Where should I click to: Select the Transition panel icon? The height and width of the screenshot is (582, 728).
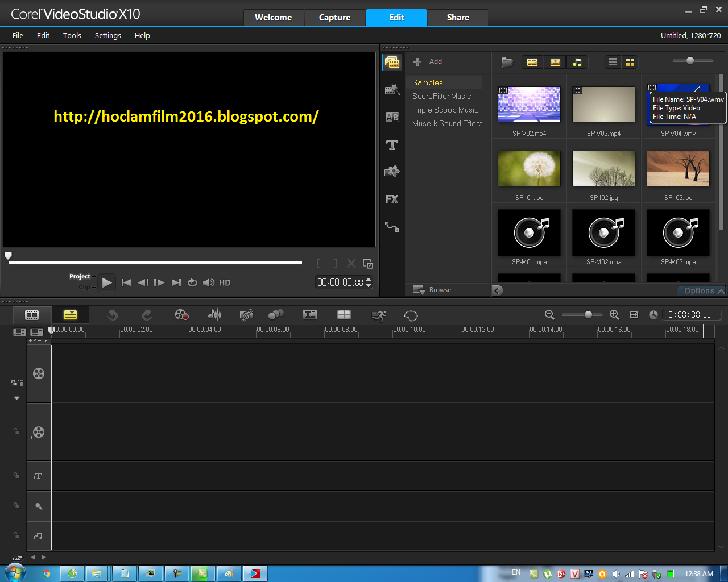392,117
